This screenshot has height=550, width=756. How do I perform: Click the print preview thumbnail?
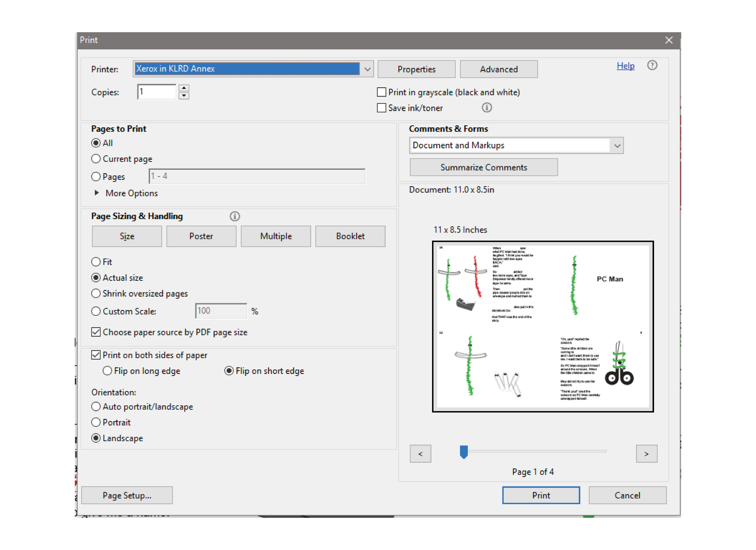[x=543, y=327]
